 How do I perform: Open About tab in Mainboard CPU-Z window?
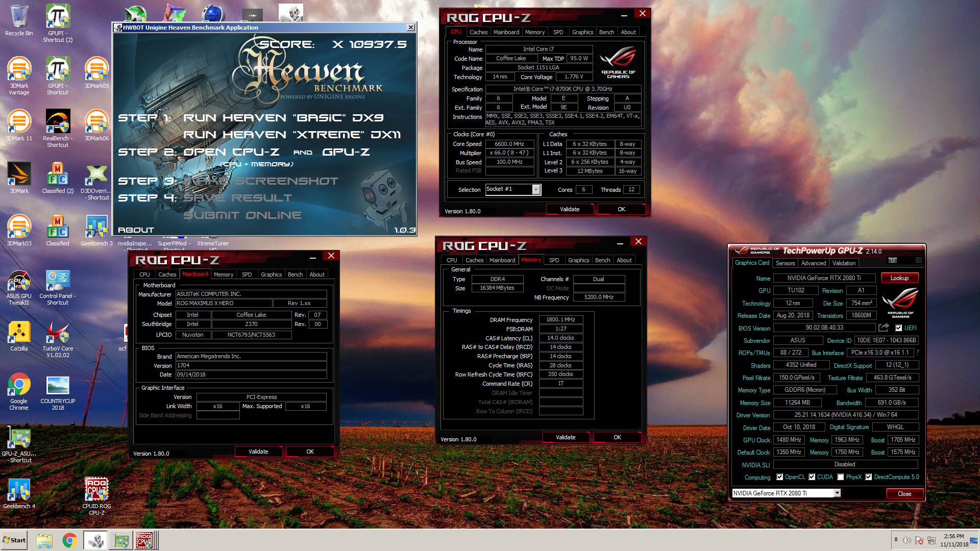pos(317,274)
